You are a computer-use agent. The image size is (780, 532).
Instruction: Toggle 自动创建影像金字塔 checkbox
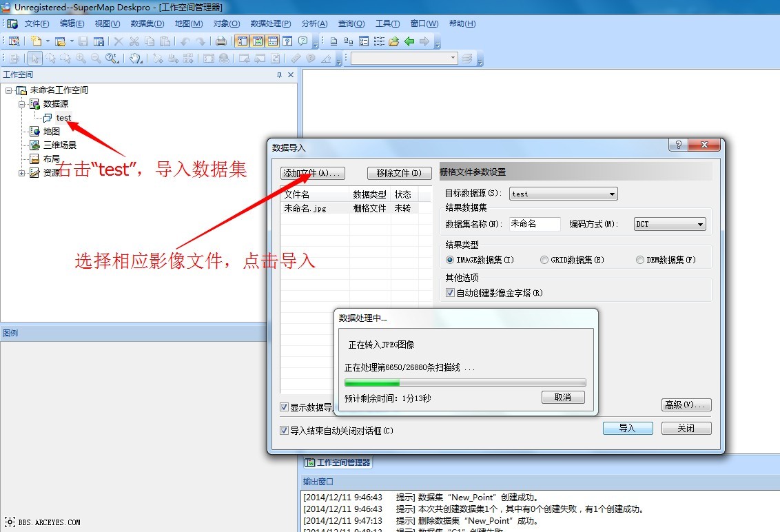click(450, 293)
